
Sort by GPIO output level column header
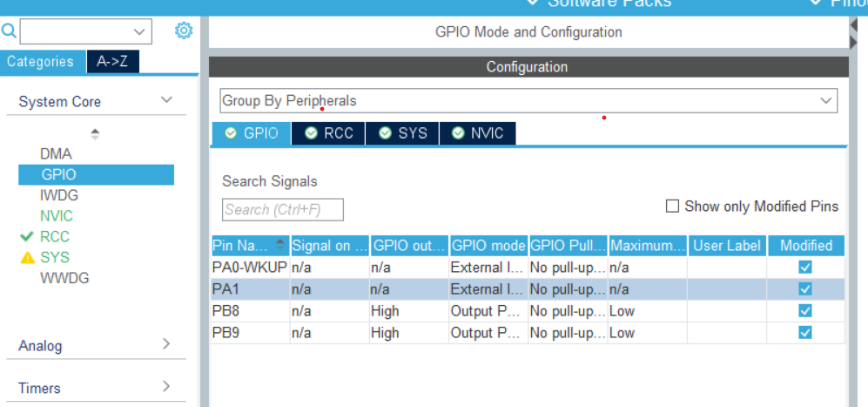point(410,245)
